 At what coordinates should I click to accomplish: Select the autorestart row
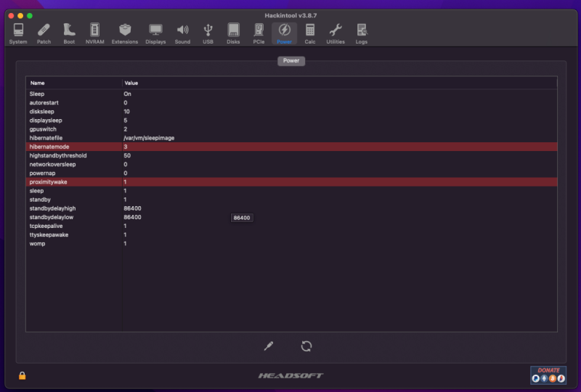pyautogui.click(x=292, y=102)
